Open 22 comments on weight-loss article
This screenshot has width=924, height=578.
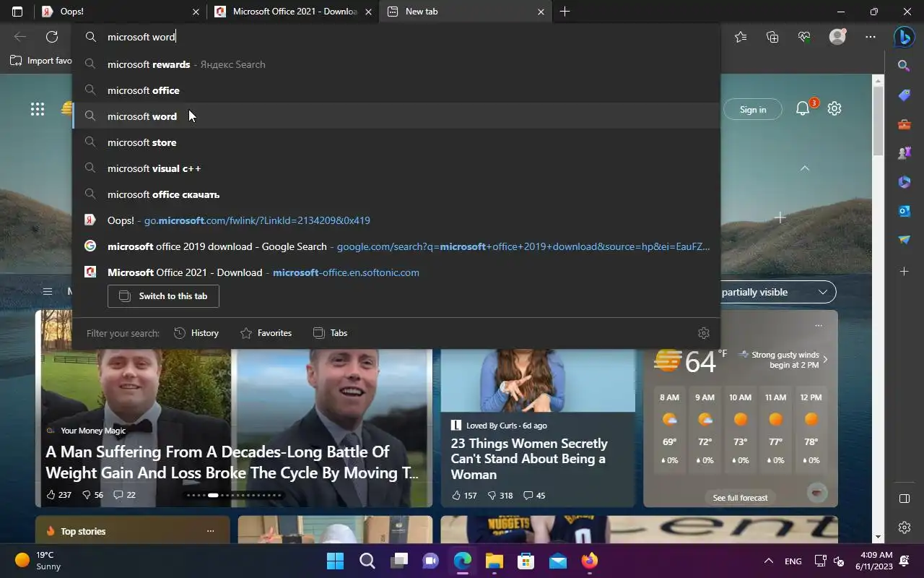[124, 495]
